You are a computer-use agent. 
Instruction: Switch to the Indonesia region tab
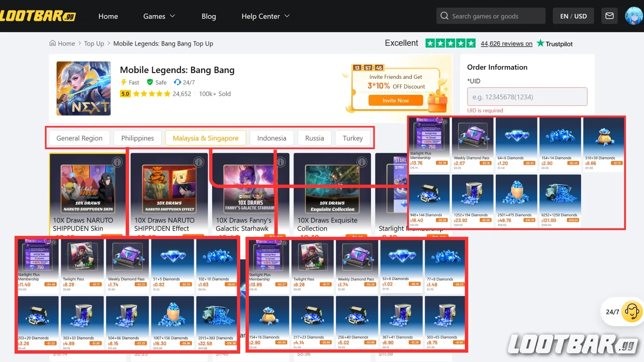tap(272, 138)
